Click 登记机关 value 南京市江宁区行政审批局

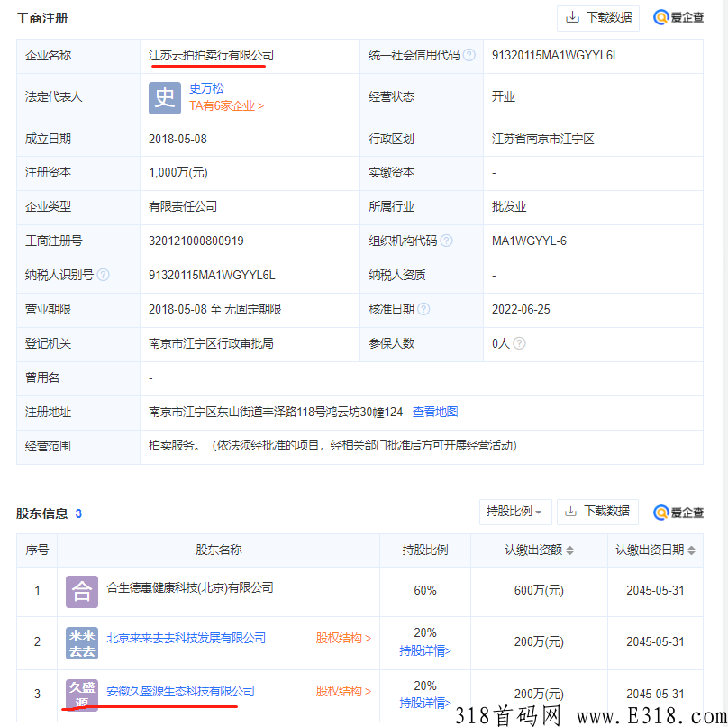(x=211, y=343)
